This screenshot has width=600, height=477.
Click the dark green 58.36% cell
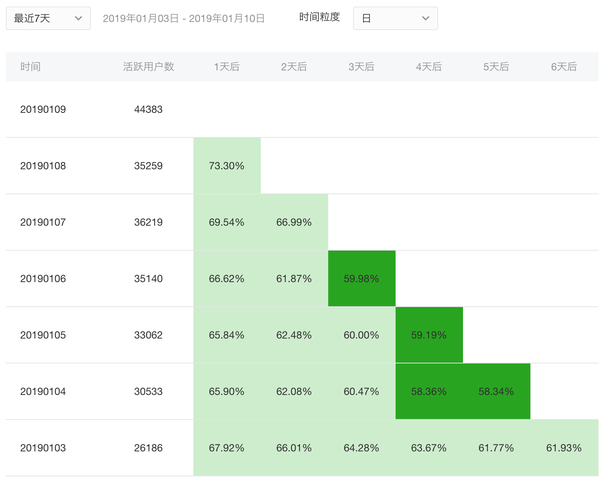(x=429, y=391)
